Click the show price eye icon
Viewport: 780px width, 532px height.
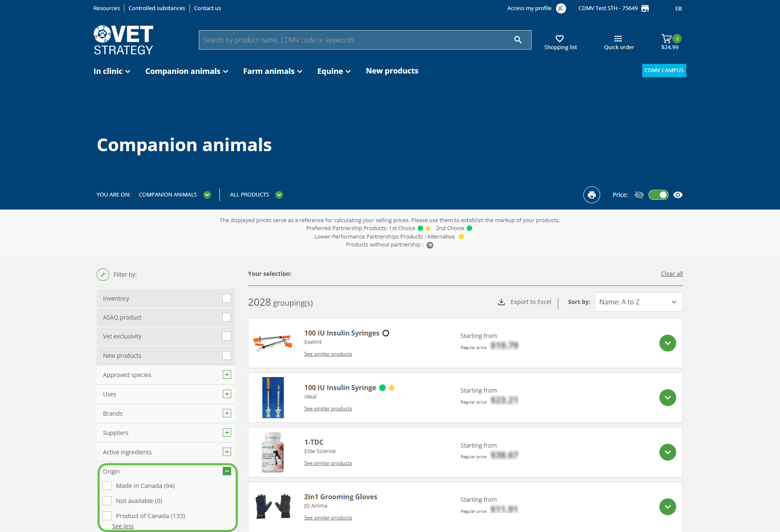point(677,195)
